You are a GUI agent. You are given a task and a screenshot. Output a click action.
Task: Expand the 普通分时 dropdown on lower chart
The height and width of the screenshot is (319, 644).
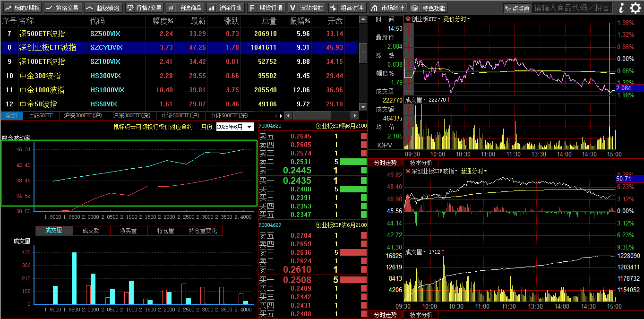[474, 171]
